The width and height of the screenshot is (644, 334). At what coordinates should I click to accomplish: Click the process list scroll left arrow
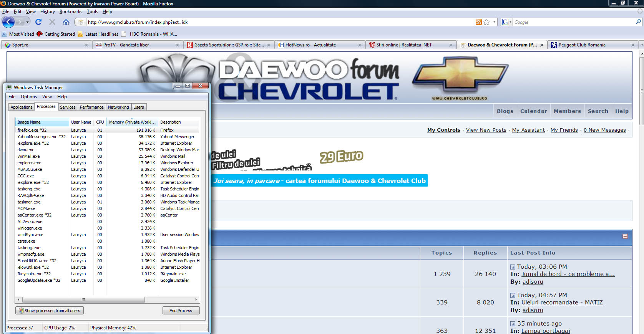[18, 299]
